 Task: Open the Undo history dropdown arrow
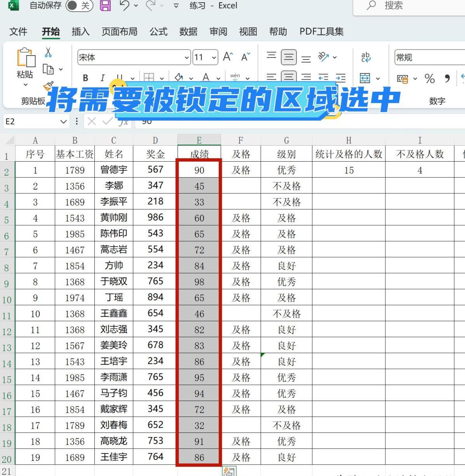(x=136, y=5)
